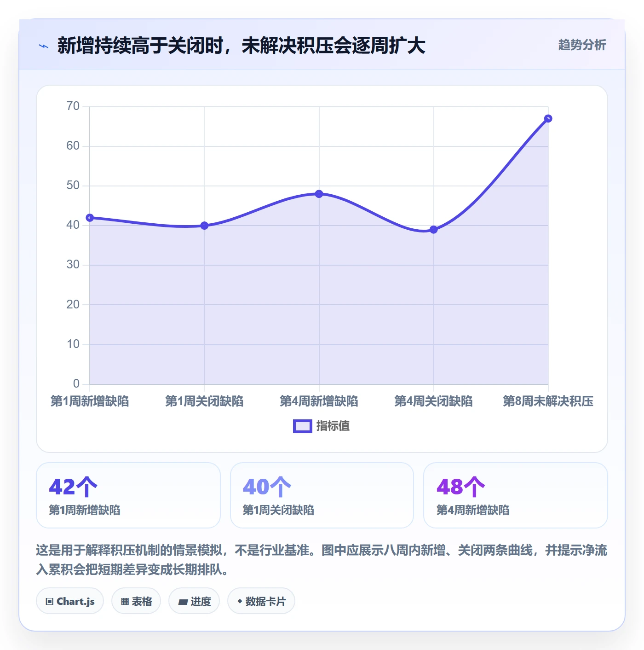Select the 表格 tag chip
The image size is (644, 650).
click(136, 601)
